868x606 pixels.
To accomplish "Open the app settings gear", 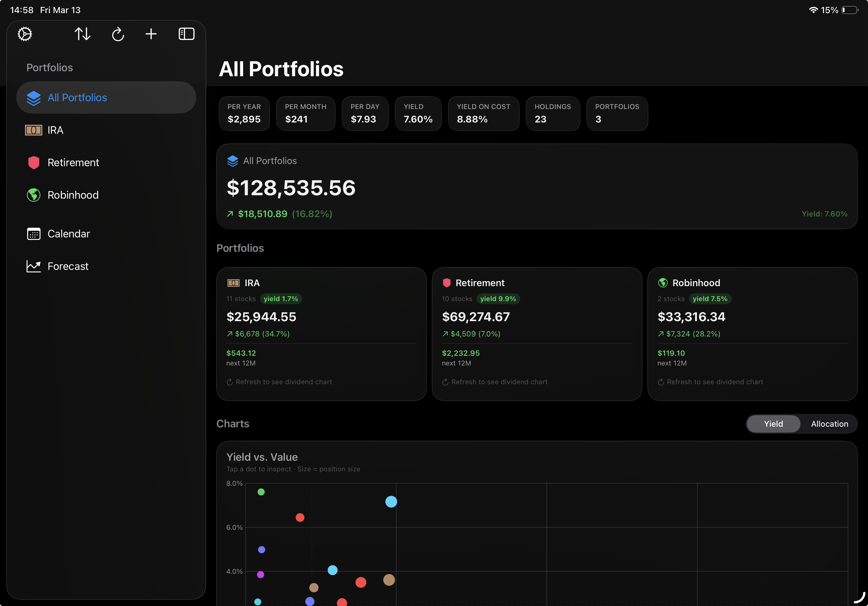I will pyautogui.click(x=24, y=34).
